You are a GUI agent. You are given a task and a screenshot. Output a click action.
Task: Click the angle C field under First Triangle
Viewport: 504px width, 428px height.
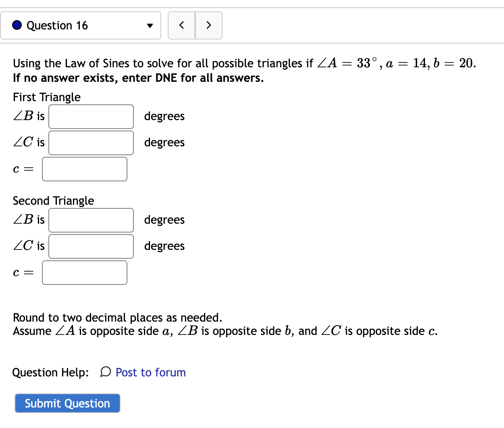tap(91, 143)
